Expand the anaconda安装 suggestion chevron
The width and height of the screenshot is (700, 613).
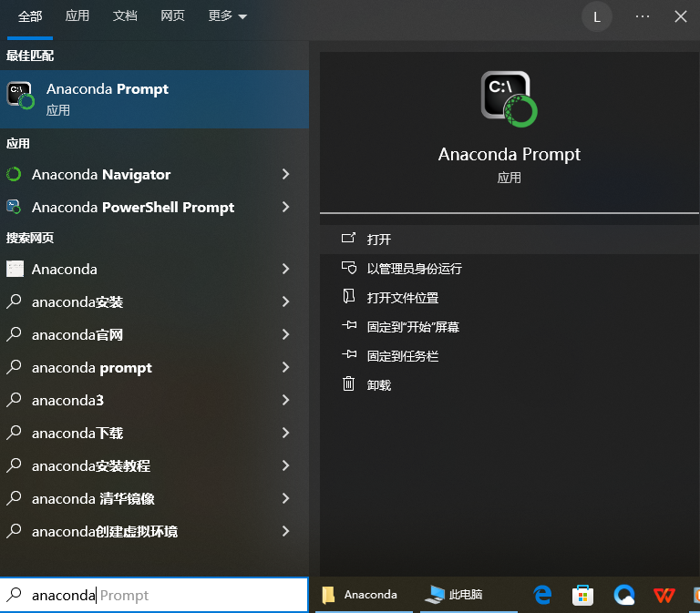[x=285, y=301]
